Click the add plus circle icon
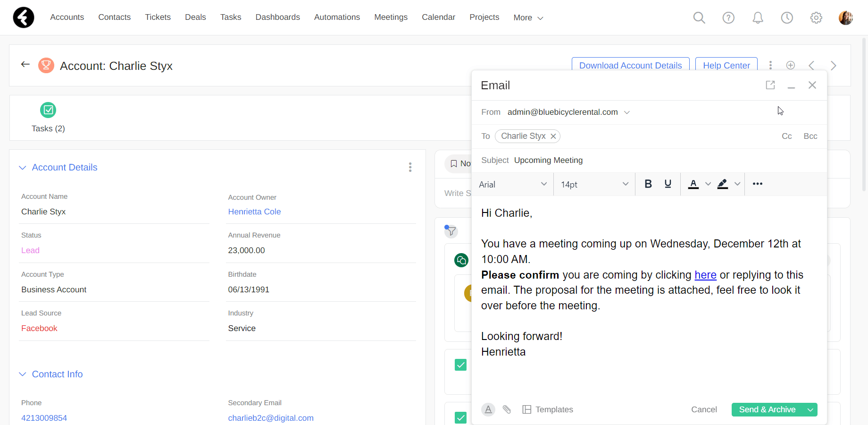The image size is (868, 425). tap(791, 65)
